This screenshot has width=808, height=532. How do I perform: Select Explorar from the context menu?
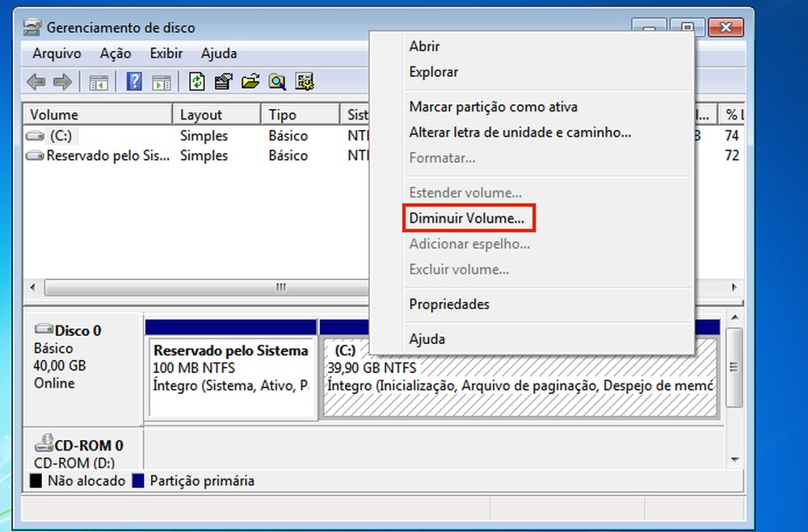[x=433, y=72]
